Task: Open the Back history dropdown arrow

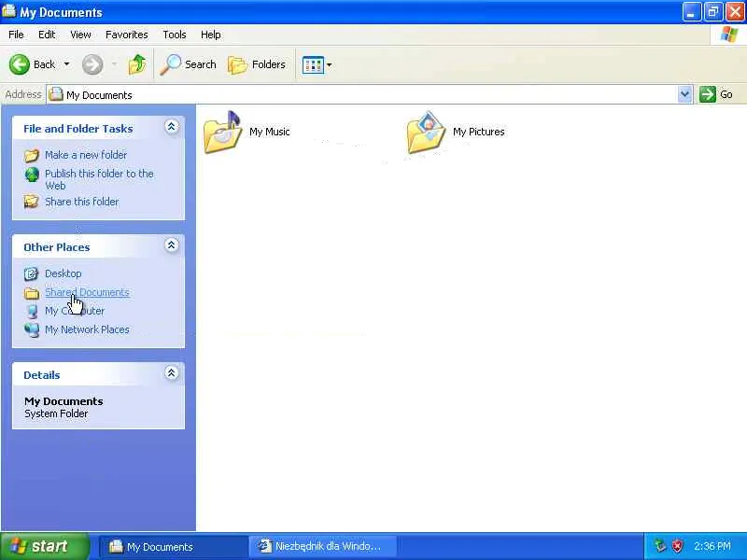Action: (x=66, y=64)
